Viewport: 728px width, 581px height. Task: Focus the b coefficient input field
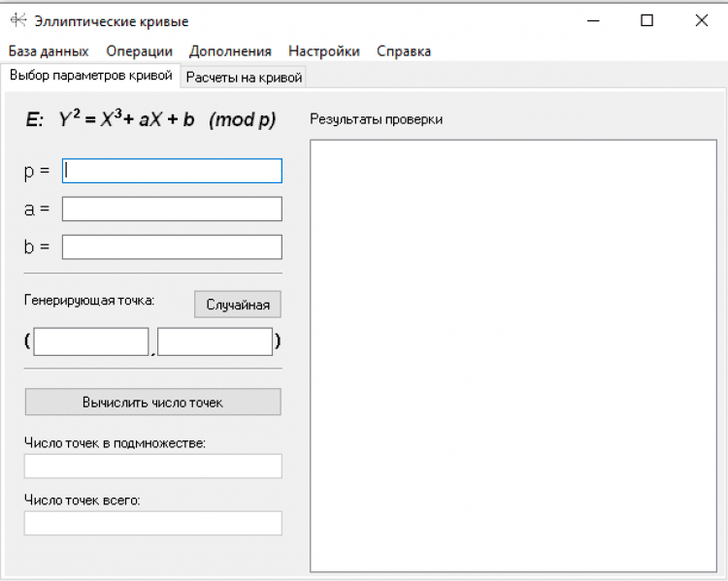(172, 247)
